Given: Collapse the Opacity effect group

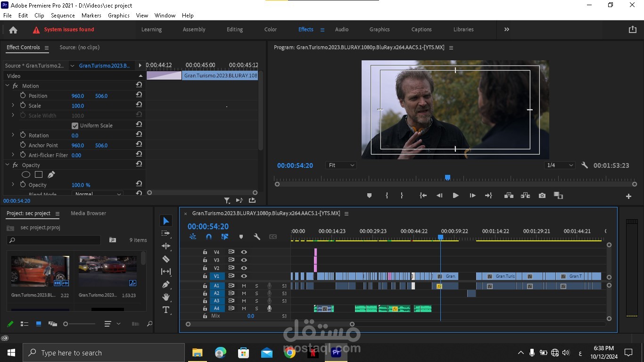Looking at the screenshot, I should point(7,165).
